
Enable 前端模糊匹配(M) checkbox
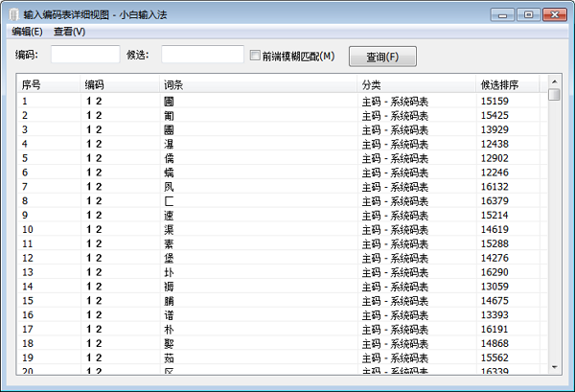click(x=255, y=56)
